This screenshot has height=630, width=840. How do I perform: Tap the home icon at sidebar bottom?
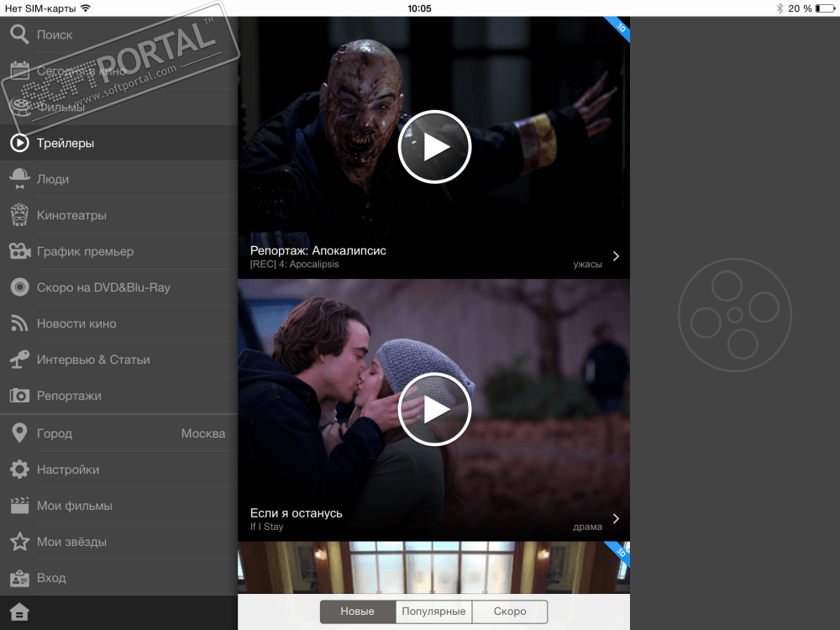pyautogui.click(x=19, y=612)
